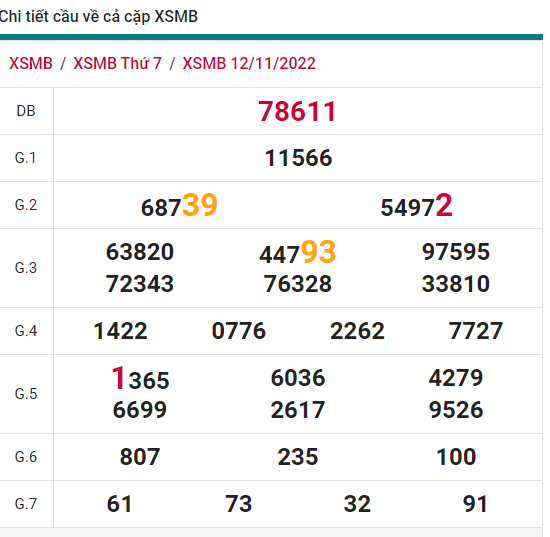Screen dimensions: 550x537
Task: Select the G.2 number 54972
Action: (416, 206)
